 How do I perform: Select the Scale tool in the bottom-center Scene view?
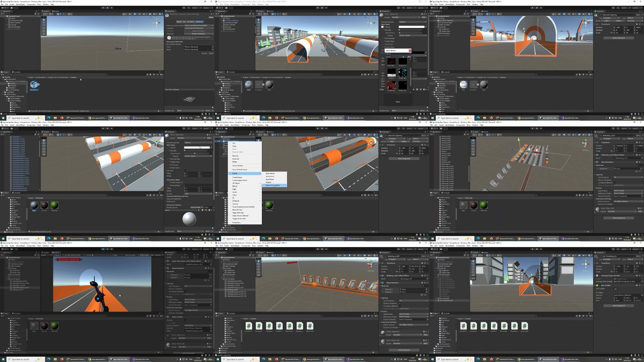259,269
